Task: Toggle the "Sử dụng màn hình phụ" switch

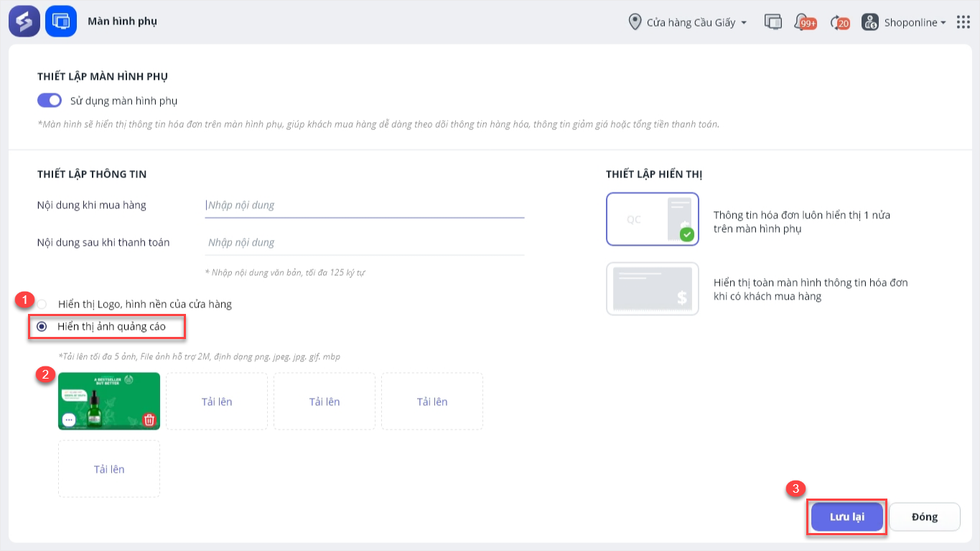Action: 50,101
